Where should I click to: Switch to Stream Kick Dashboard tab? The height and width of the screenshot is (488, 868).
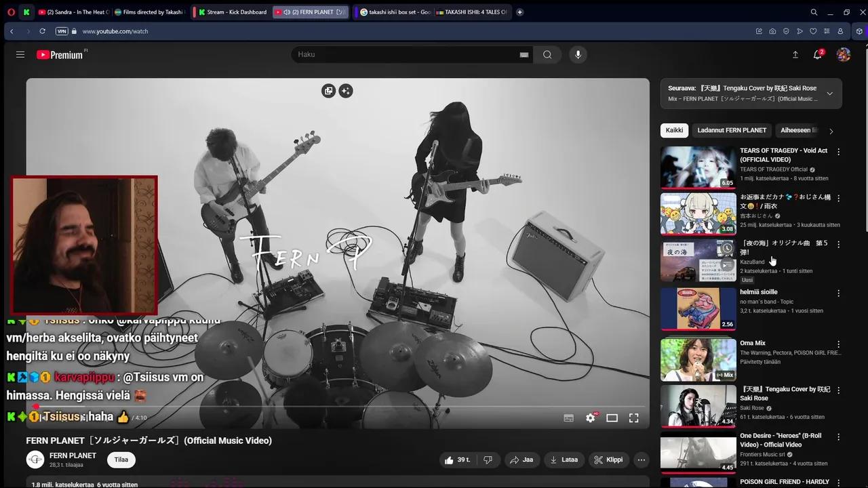click(x=233, y=12)
